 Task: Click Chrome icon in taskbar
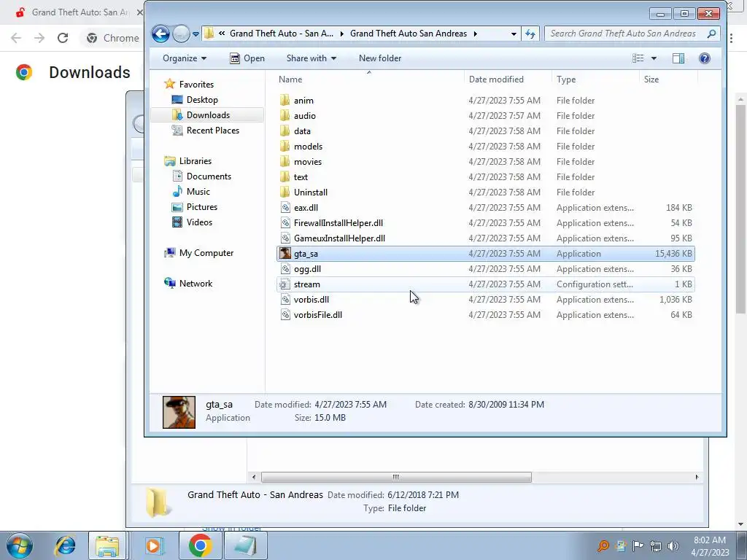(200, 545)
